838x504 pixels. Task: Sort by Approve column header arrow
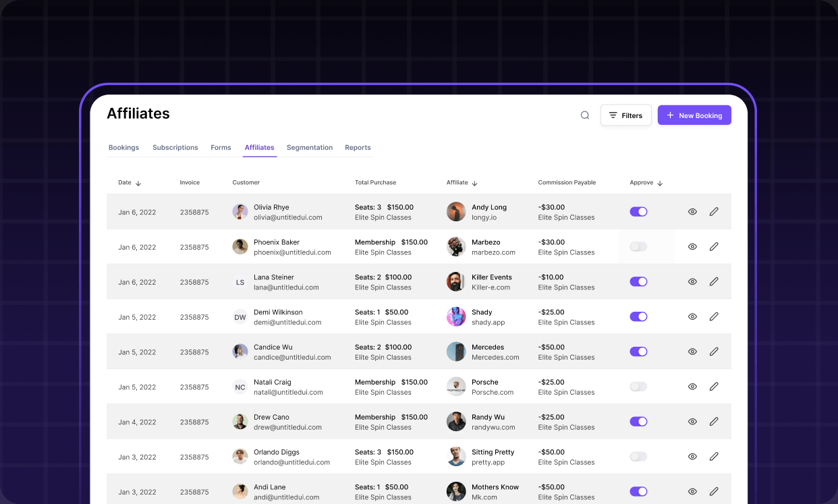pos(660,183)
